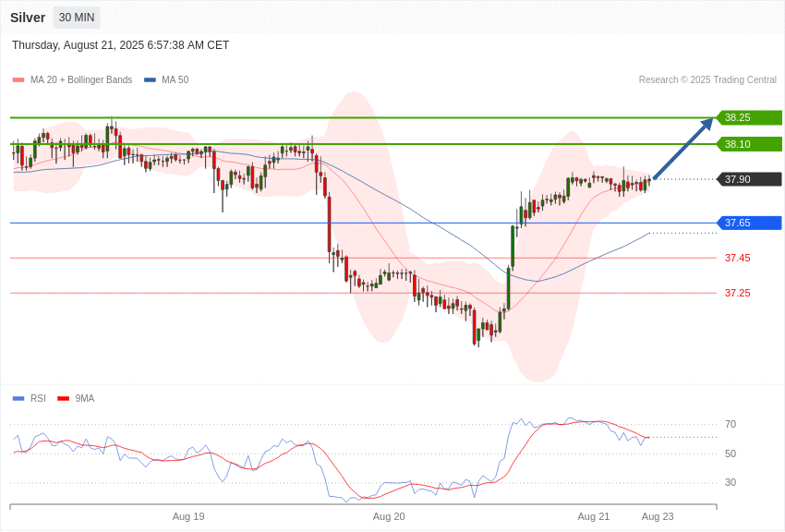Select the 37.65 pivot price label
Screen dimensions: 785x532
[749, 223]
